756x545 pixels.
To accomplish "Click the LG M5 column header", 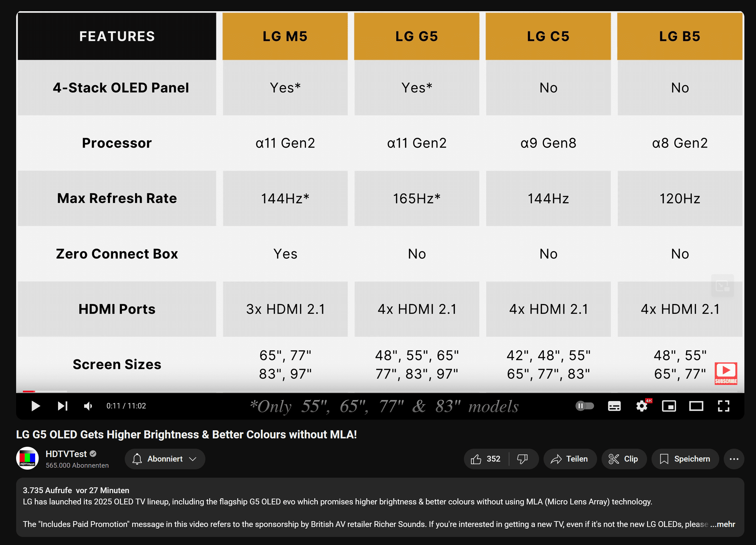I will click(x=285, y=36).
